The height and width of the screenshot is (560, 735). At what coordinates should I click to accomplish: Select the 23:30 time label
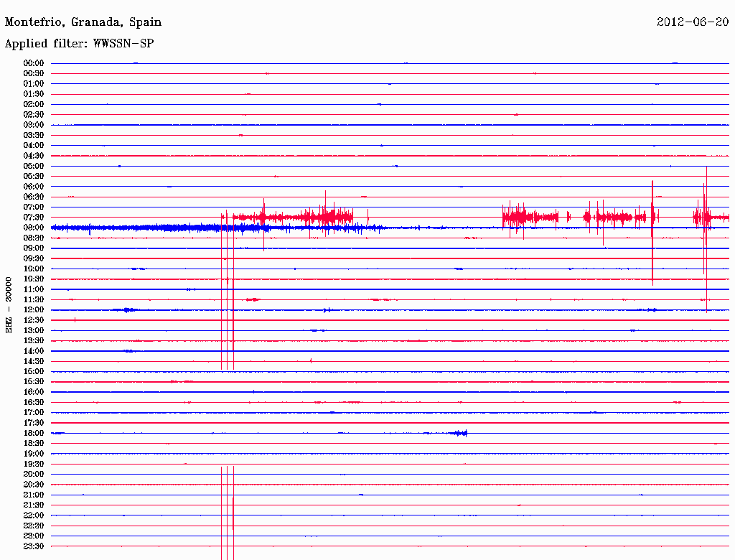34,546
